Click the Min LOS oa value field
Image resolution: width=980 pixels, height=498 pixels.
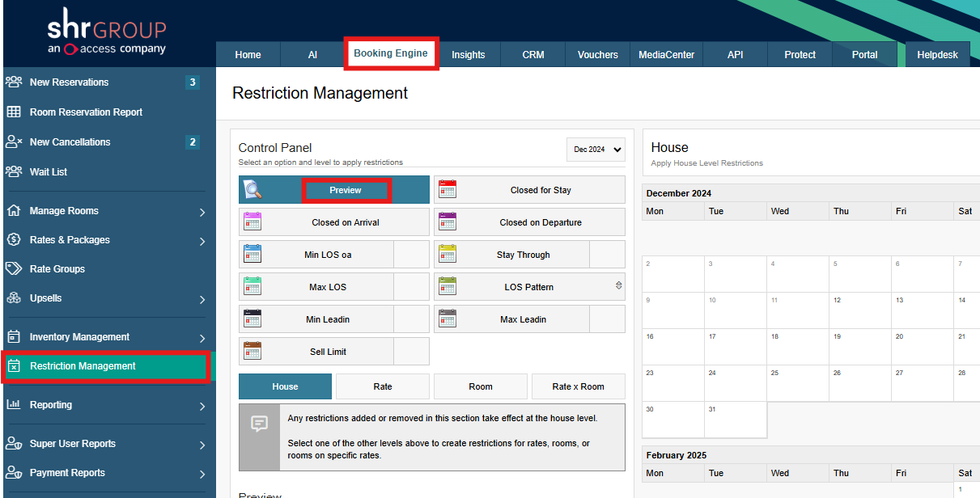click(x=412, y=255)
